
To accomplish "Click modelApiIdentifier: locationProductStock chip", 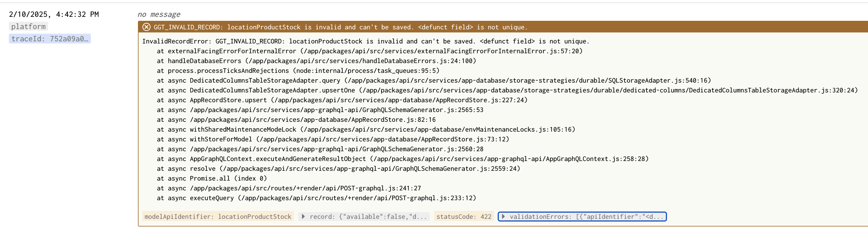I will pos(218,216).
